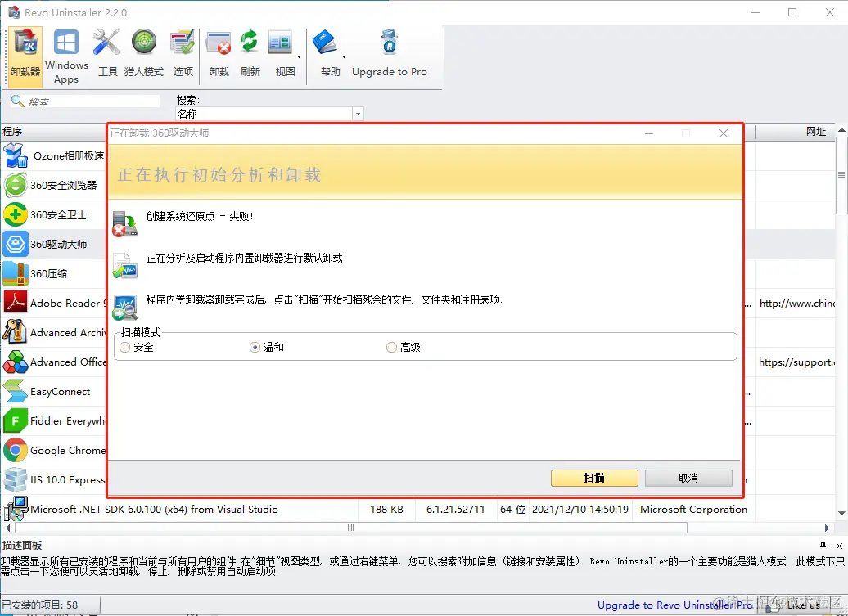
Task: Activate 猎人模式 (Hunter Mode) icon
Action: tap(144, 43)
